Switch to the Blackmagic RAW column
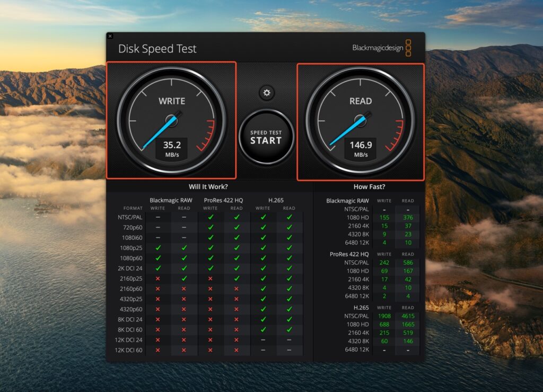 coord(171,200)
